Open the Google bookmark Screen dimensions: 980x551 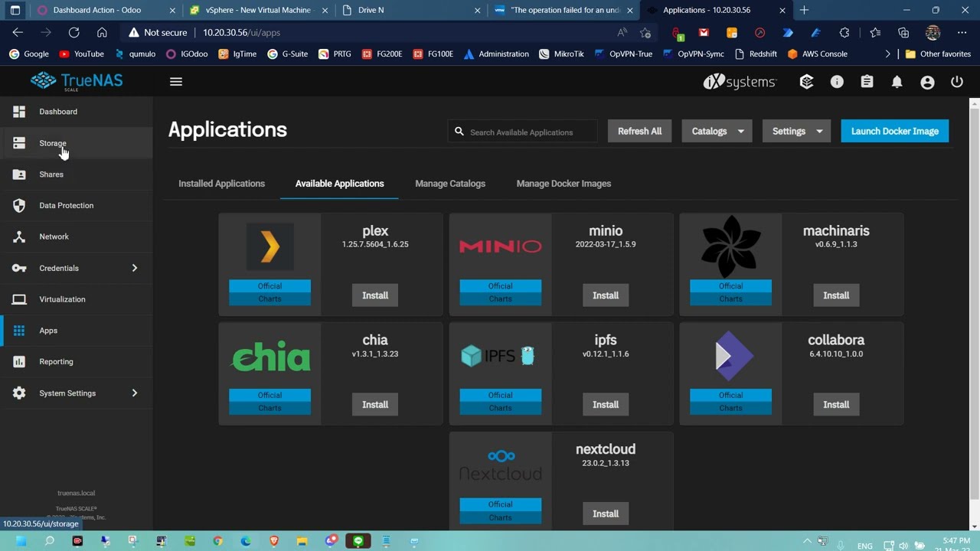coord(28,54)
